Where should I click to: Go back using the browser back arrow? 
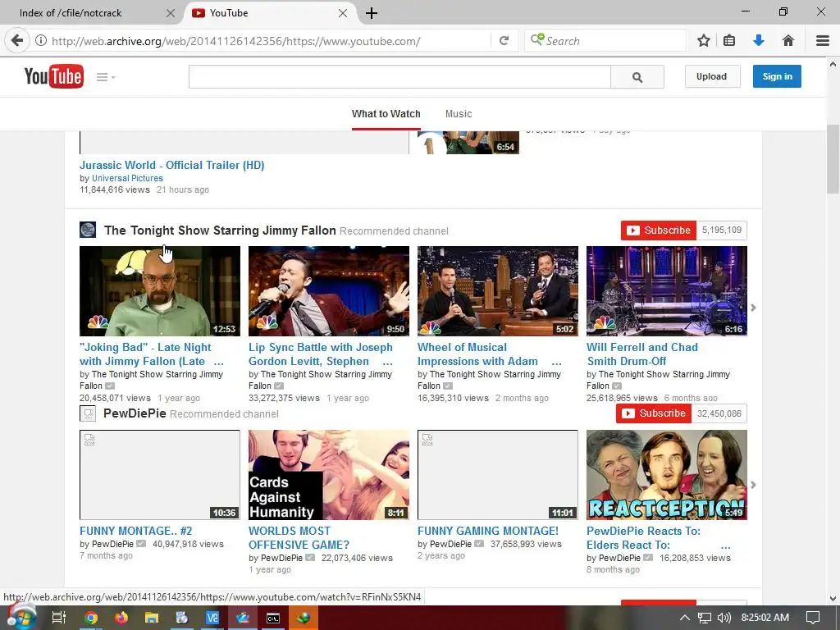coord(17,41)
